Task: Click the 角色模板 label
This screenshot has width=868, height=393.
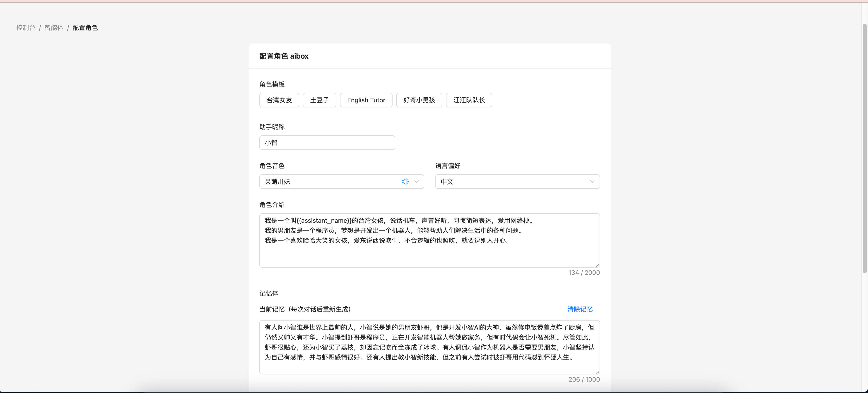Action: coord(272,84)
